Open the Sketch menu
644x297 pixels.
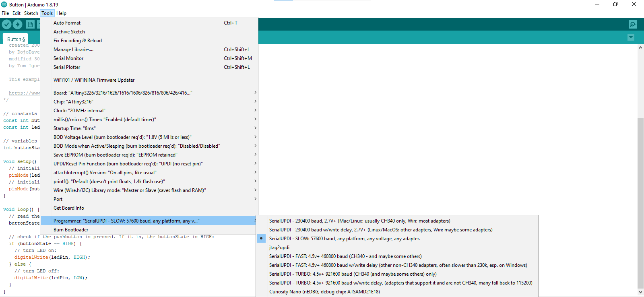31,13
